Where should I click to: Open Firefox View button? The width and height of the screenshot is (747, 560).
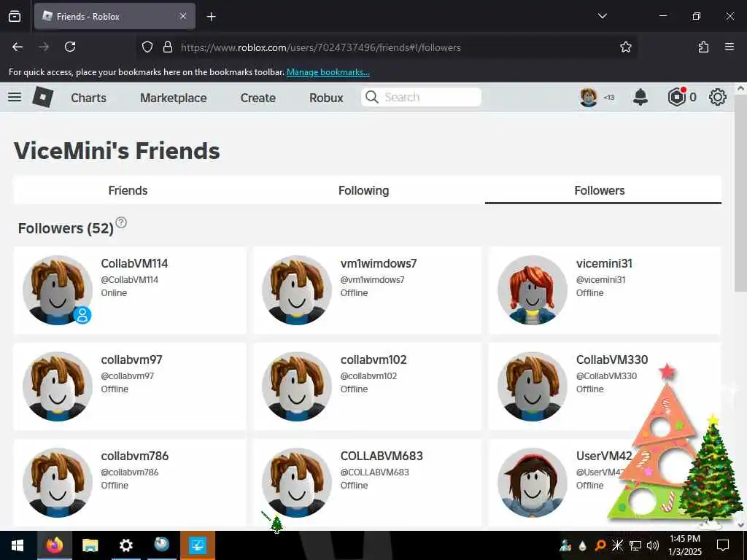tap(15, 17)
